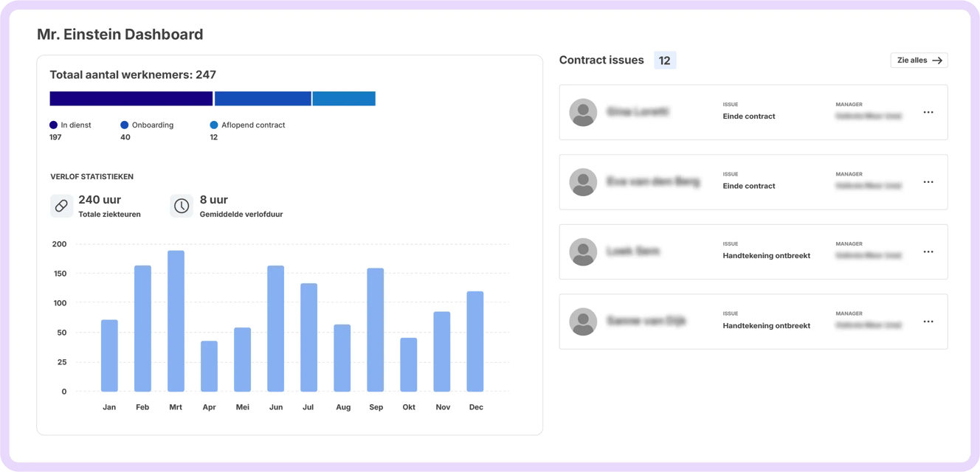Viewport: 980px width, 472px height.
Task: Select the dark In dienst bar segment
Action: pos(131,98)
